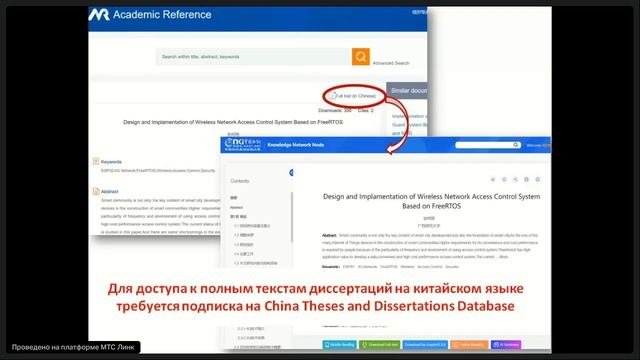
Task: Click the CNKI logo in the Knowledge Network Node header
Action: coord(242,144)
